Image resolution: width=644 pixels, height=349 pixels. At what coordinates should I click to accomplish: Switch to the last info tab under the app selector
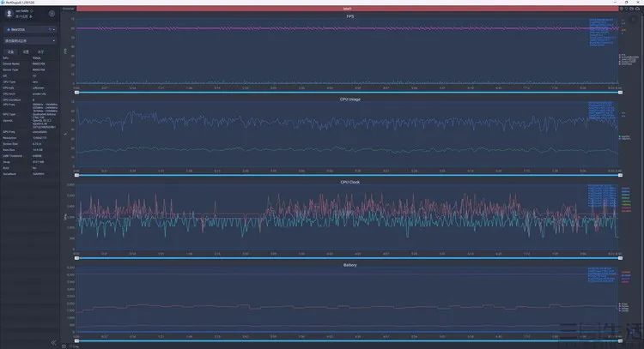tap(40, 52)
